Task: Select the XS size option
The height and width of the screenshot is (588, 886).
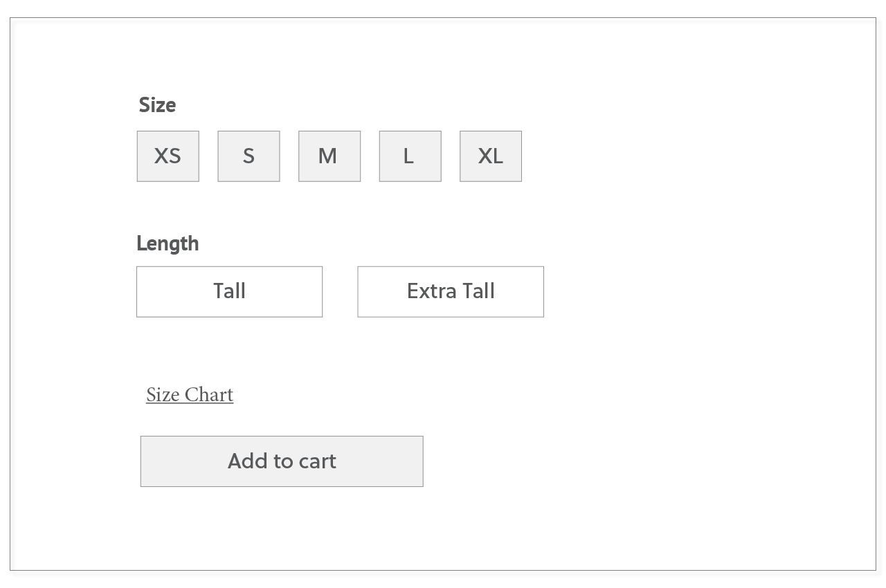Action: [x=168, y=156]
